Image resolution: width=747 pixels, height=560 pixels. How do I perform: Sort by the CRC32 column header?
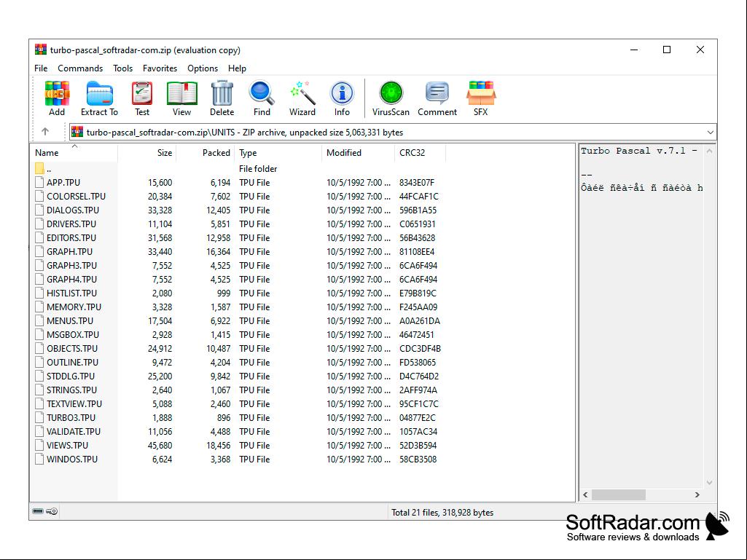pyautogui.click(x=421, y=152)
